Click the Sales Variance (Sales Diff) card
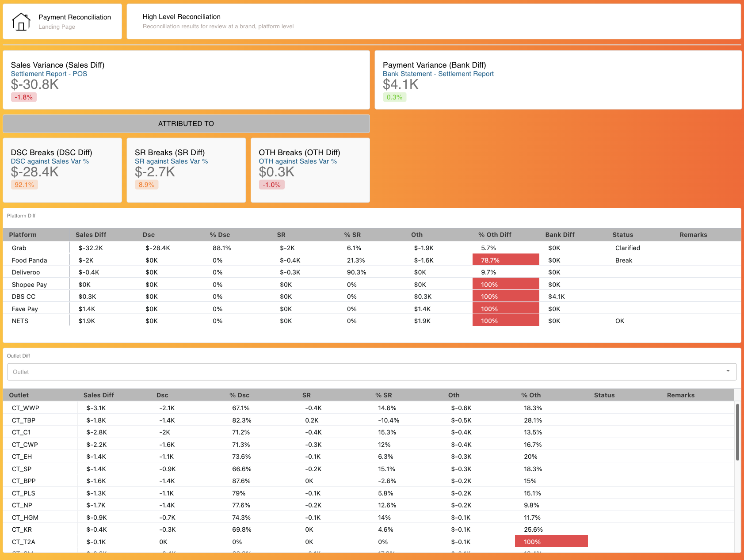744x560 pixels. (186, 80)
